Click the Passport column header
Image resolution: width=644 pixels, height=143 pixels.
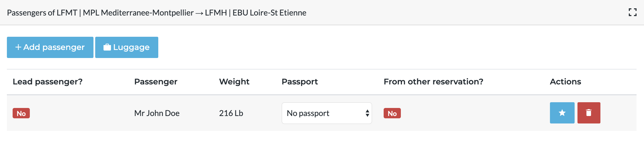click(x=300, y=82)
